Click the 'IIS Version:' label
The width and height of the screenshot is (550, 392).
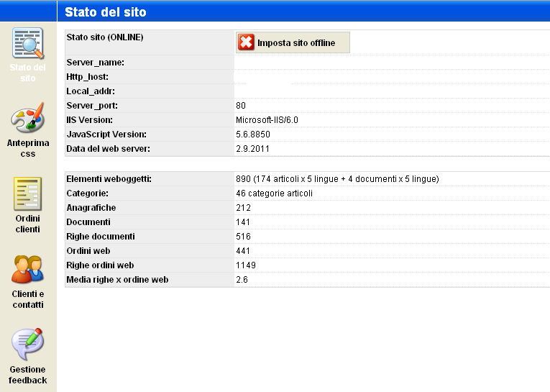click(x=89, y=120)
